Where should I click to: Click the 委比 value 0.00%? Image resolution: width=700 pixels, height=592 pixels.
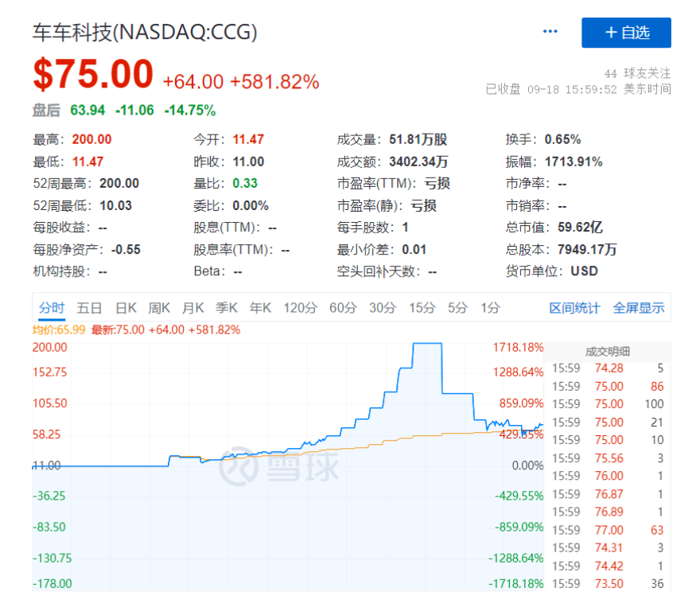(251, 205)
